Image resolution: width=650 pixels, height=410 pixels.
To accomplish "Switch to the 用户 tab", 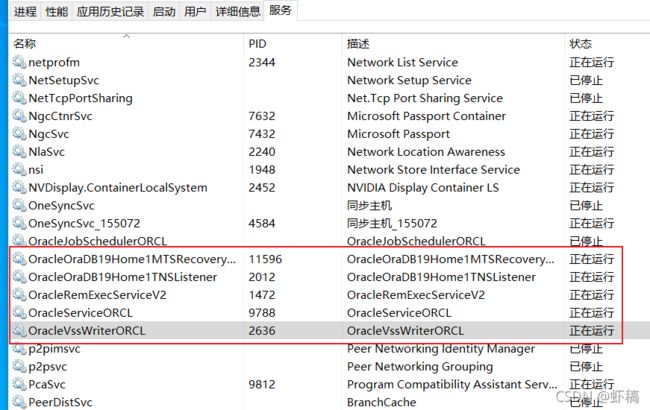I will (x=195, y=11).
